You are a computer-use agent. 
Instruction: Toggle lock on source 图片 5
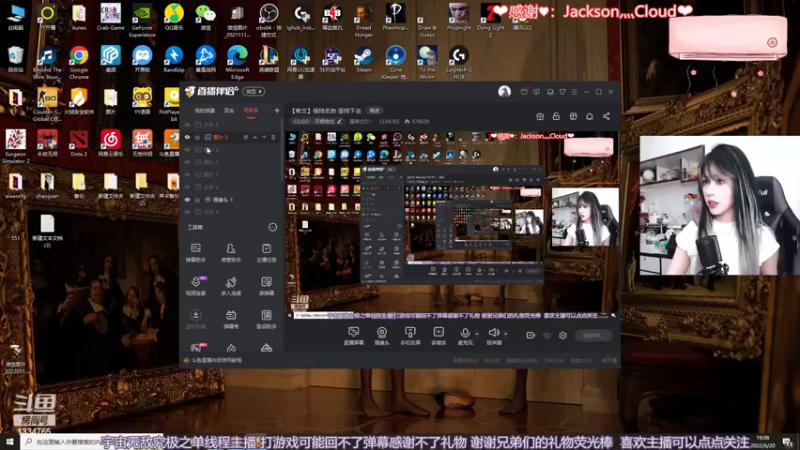tap(197, 137)
